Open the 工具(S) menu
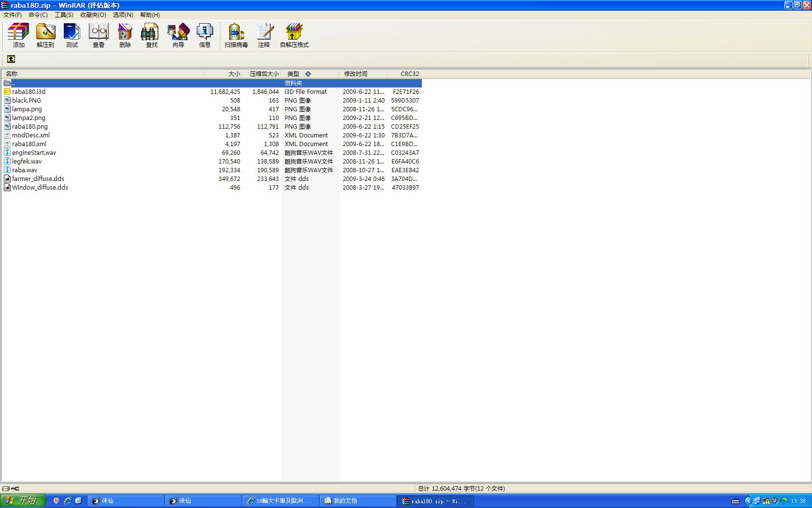The image size is (812, 508). click(x=64, y=15)
